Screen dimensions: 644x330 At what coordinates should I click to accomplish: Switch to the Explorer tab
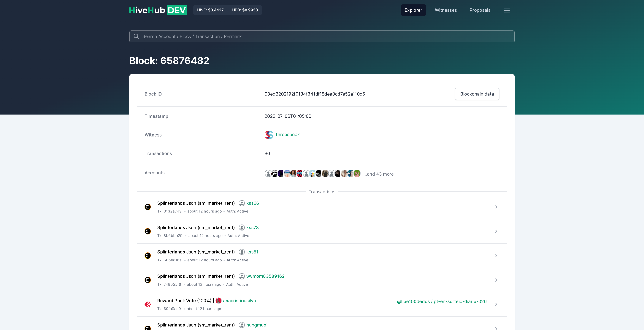tap(413, 10)
